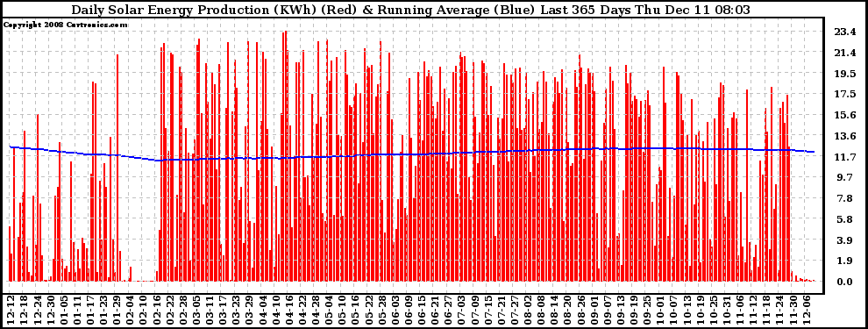Viewport: 868px width, 329px height.
Task: Select the 7.8 y-axis value
Action: click(845, 198)
